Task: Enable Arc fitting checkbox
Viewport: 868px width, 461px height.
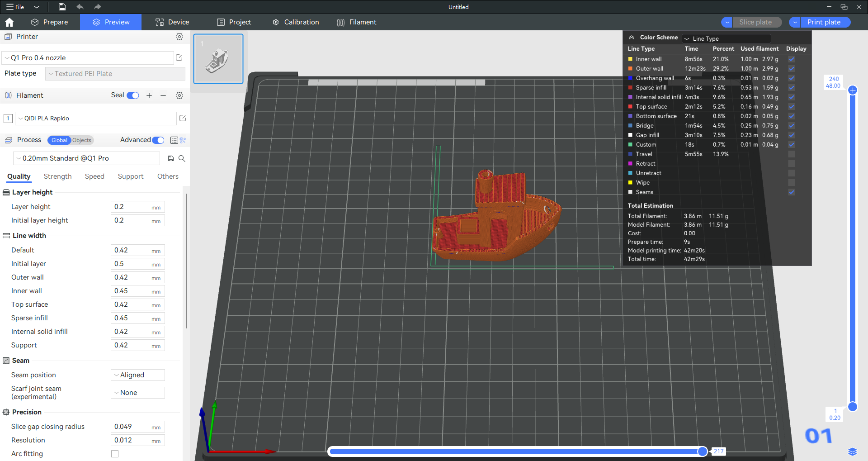Action: tap(115, 454)
